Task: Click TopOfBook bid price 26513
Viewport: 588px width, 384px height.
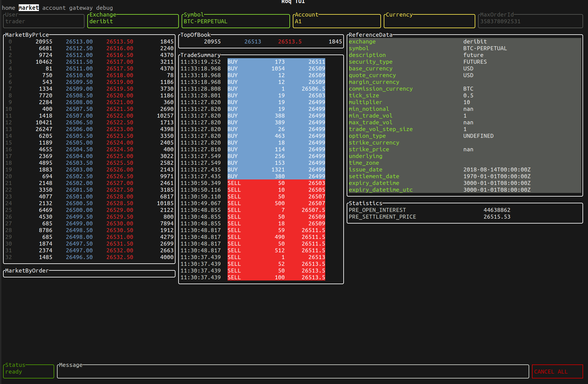Action: pyautogui.click(x=253, y=41)
